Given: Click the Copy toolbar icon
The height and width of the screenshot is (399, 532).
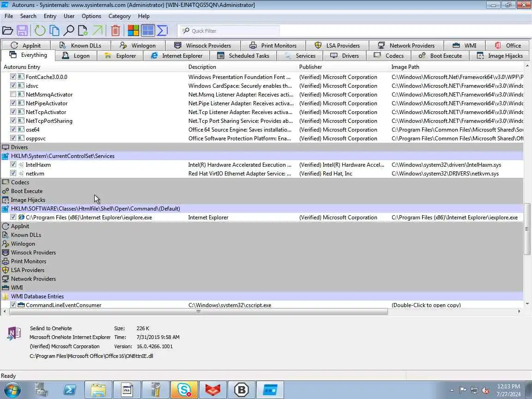Looking at the screenshot, I should pyautogui.click(x=54, y=31).
